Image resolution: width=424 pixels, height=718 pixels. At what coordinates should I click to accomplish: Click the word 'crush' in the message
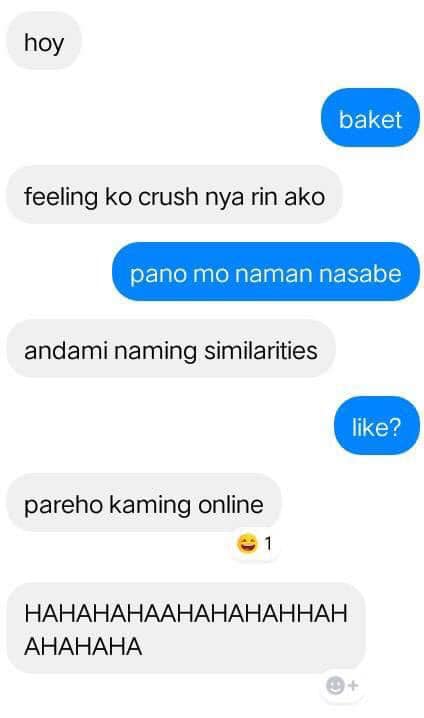pyautogui.click(x=168, y=197)
